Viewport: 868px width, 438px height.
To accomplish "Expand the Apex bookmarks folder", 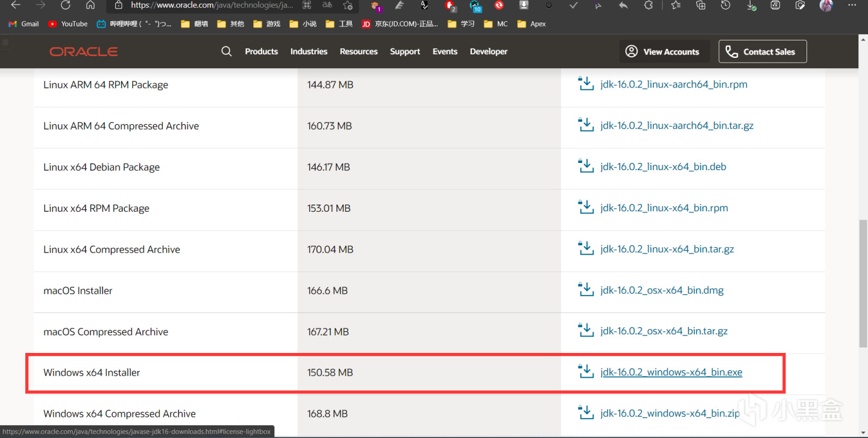I will click(531, 24).
